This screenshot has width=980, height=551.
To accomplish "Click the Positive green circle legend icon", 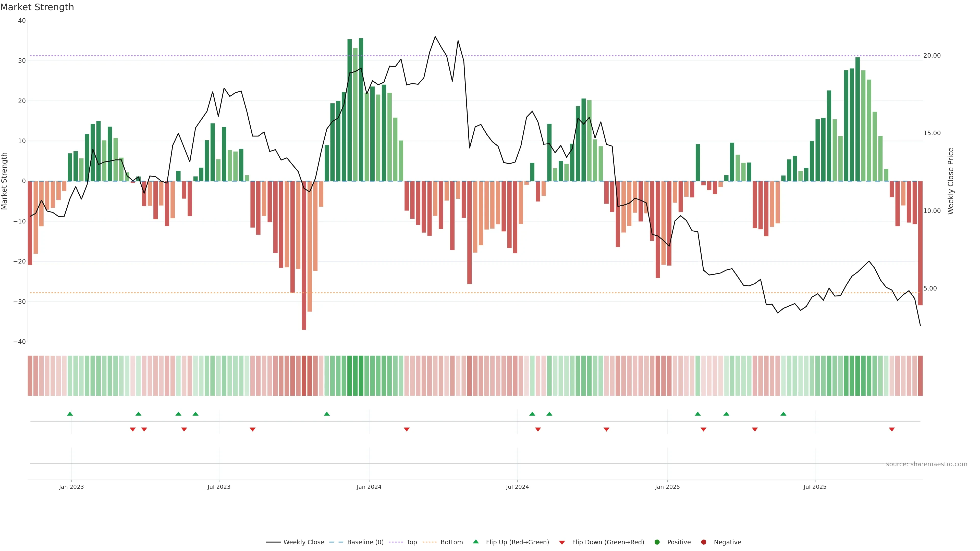I will (657, 542).
